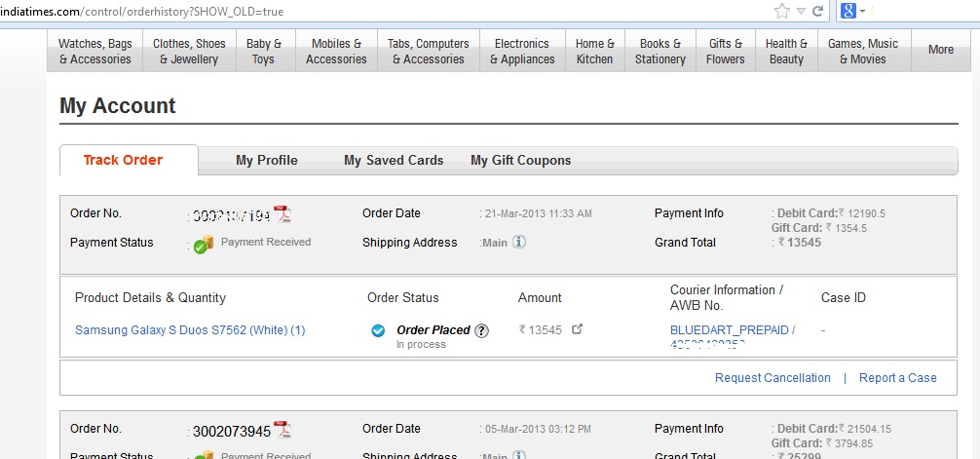Open Google search engine icon in search box
The image size is (980, 459).
click(x=848, y=11)
